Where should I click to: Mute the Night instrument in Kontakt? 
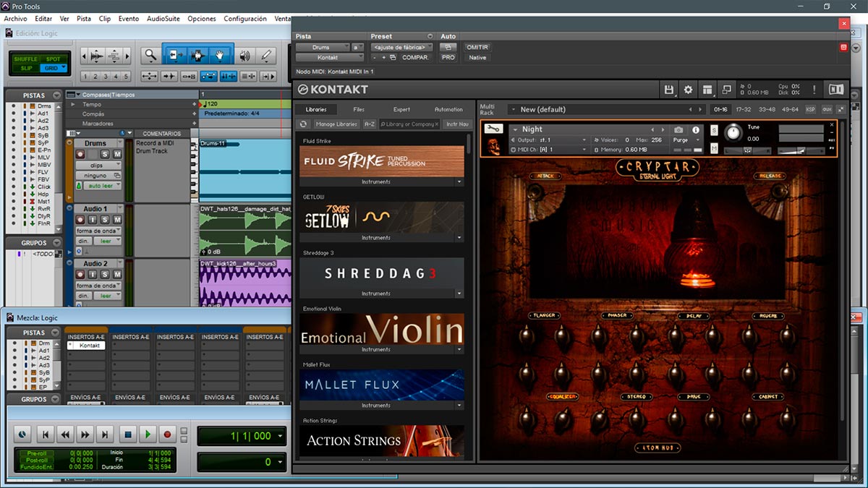[715, 148]
